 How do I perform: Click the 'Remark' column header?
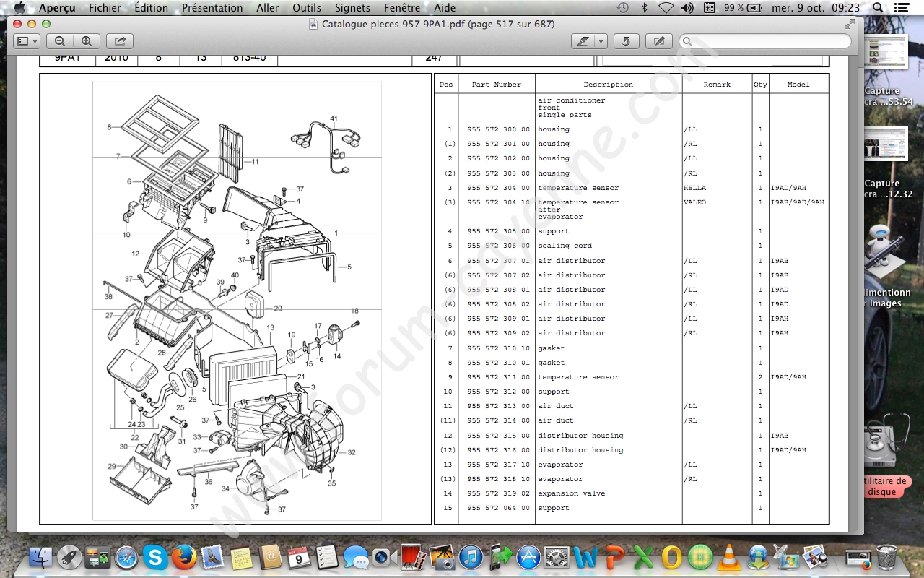coord(718,85)
